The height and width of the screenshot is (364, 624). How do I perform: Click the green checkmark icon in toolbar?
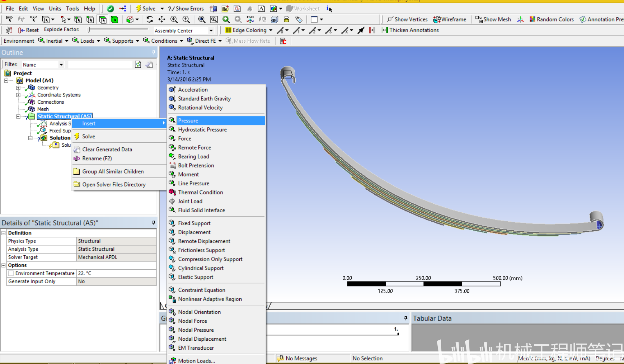point(111,9)
